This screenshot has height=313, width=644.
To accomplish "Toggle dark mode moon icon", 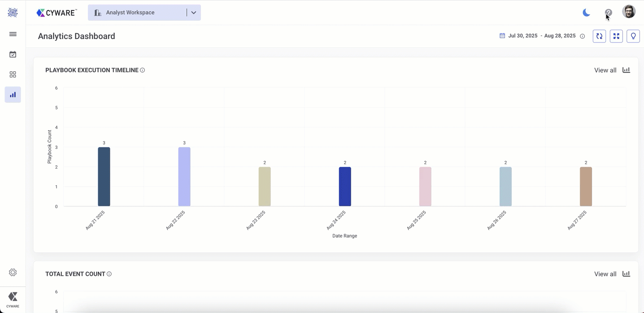I will point(586,13).
